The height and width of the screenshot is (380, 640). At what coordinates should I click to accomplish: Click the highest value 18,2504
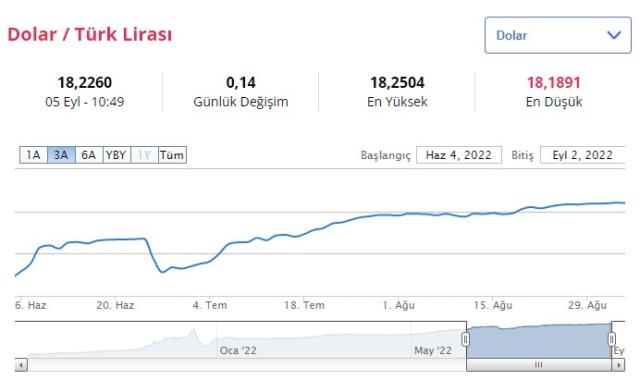tap(397, 83)
